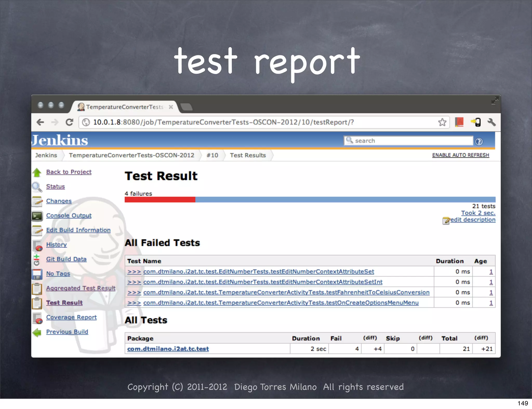The width and height of the screenshot is (532, 409).
Task: Expand testOnCreateOptionsMenuMenu failure details arrows
Action: (134, 303)
